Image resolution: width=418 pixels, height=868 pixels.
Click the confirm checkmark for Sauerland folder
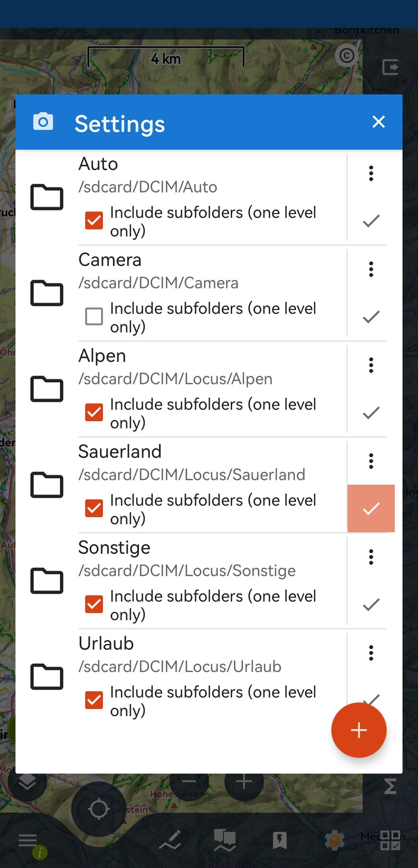pos(371,509)
